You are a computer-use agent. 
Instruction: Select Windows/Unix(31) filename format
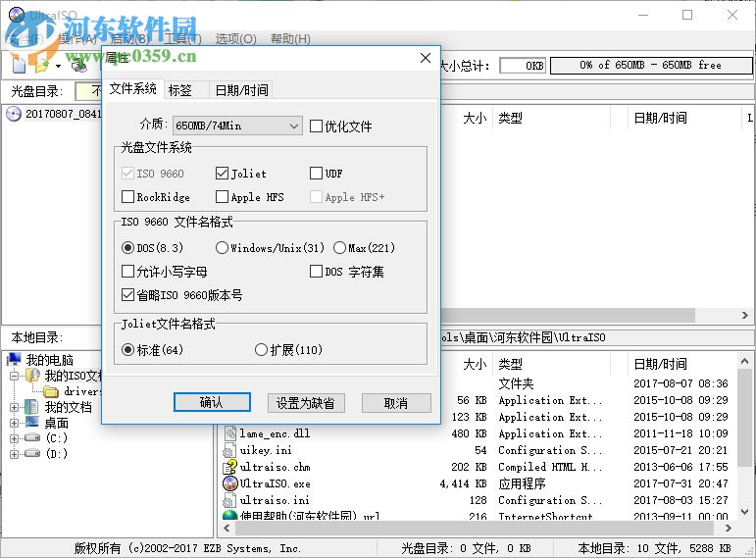click(222, 248)
